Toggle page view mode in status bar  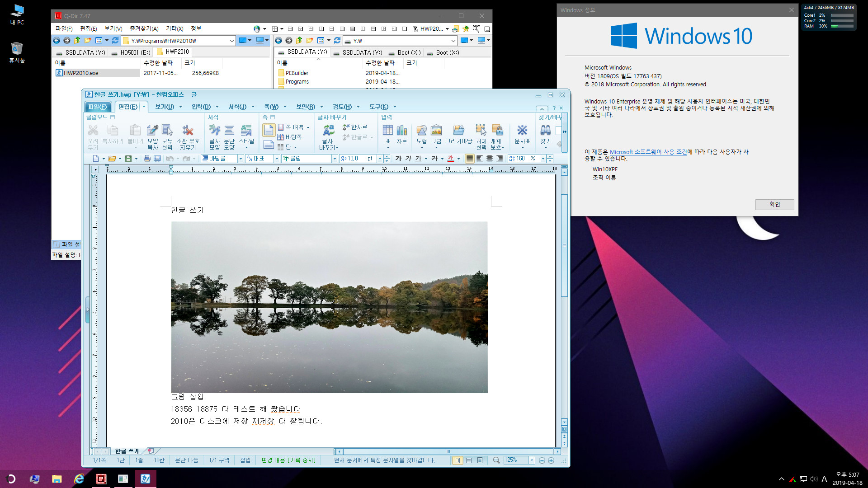coord(457,460)
